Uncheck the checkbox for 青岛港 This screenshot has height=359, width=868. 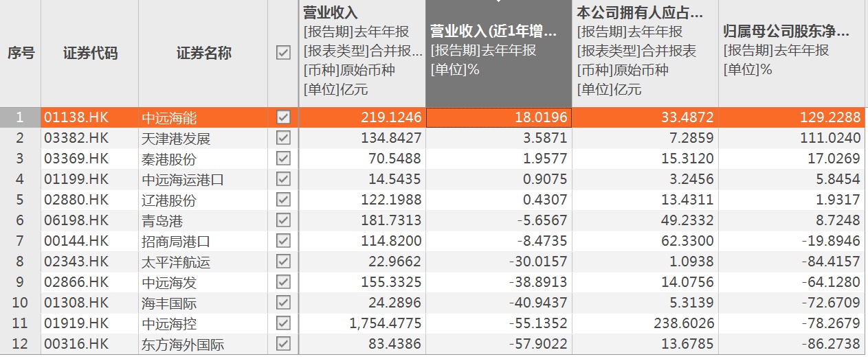(283, 220)
